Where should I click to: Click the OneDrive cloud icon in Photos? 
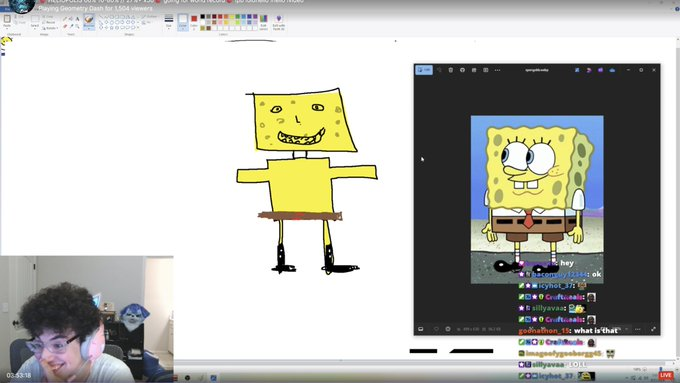pyautogui.click(x=612, y=70)
